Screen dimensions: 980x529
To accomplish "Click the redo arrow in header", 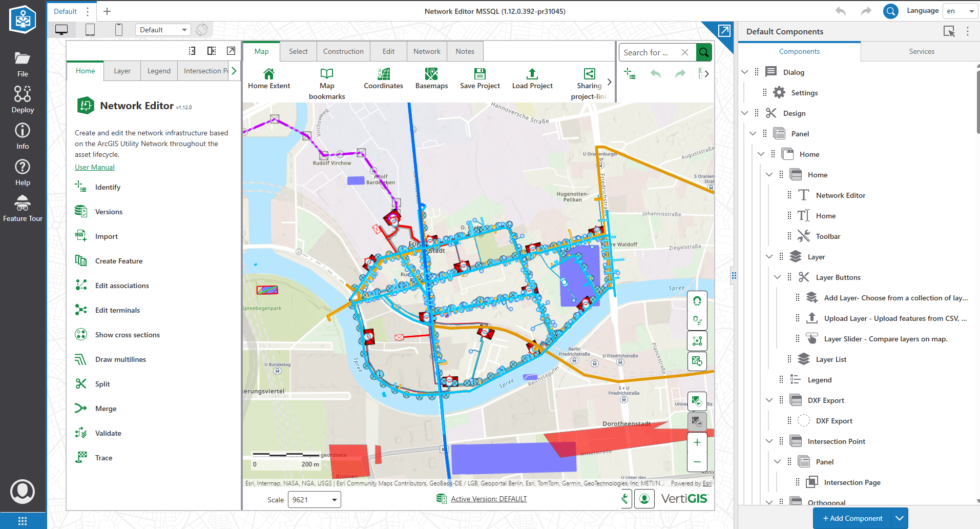I will click(x=866, y=11).
